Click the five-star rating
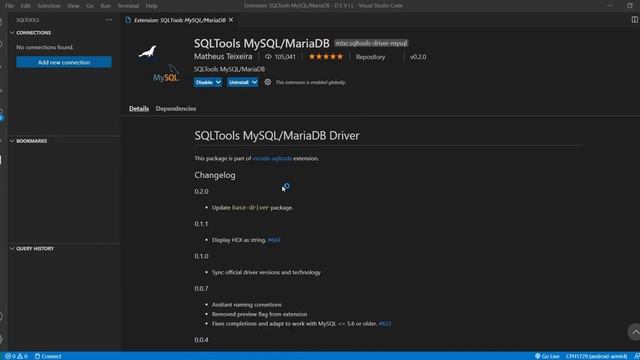Screen dimensions: 640x360 click(x=326, y=57)
